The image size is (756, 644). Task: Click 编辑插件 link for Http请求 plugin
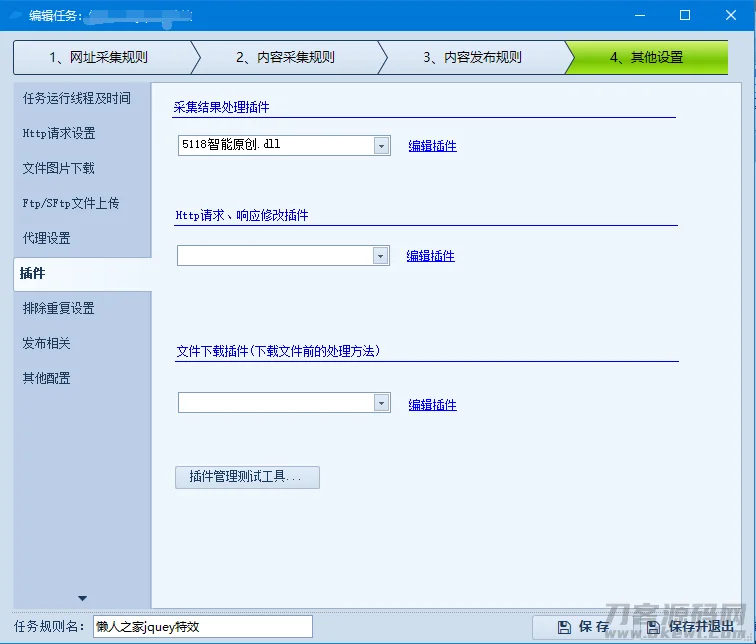pyautogui.click(x=430, y=256)
